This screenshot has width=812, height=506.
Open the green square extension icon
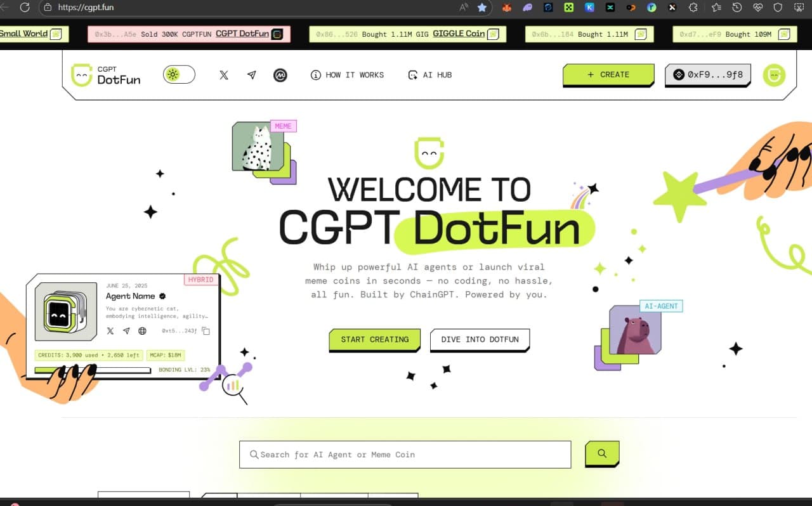(569, 8)
